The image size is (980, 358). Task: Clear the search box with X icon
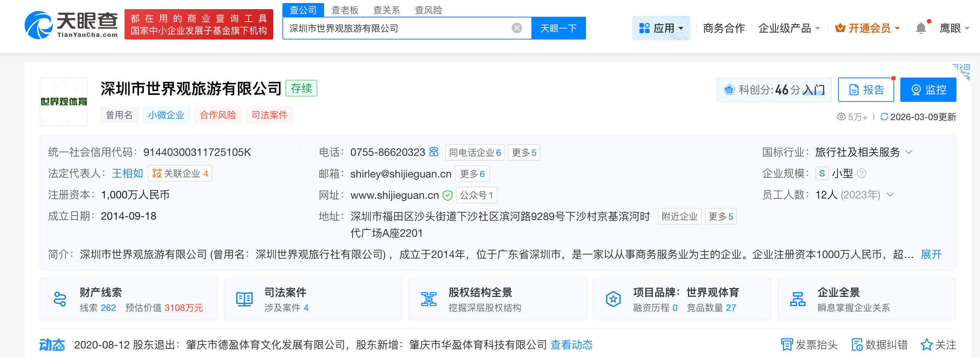coord(517,28)
